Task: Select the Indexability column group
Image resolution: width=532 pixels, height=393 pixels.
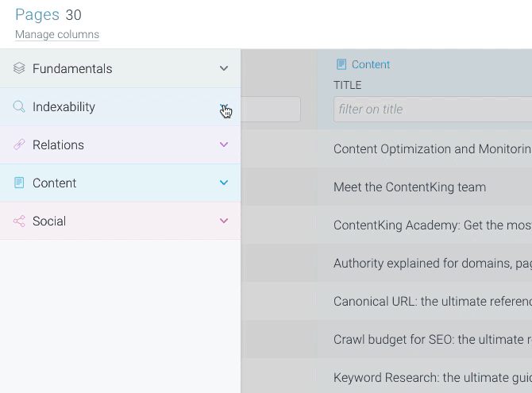Action: point(120,107)
